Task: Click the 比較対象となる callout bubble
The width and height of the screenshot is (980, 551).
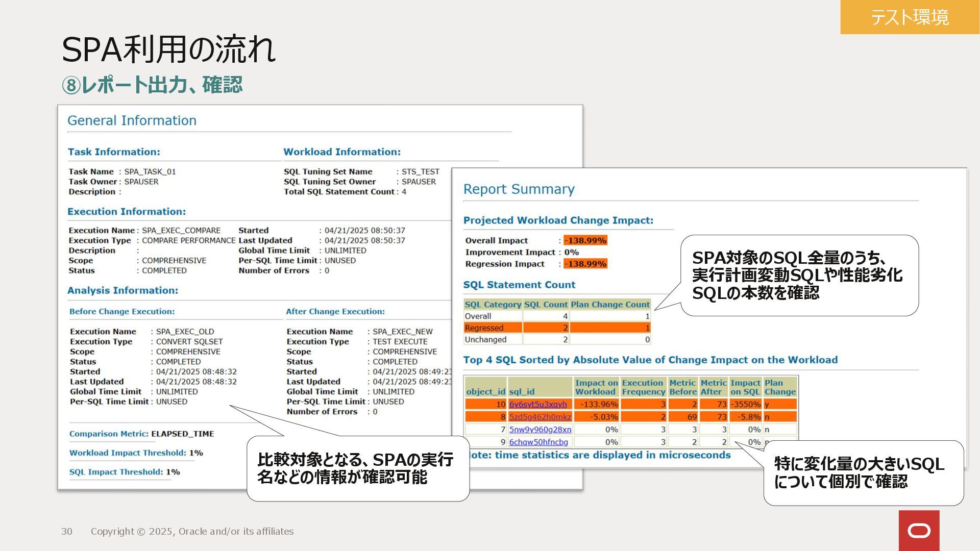Action: coord(357,468)
